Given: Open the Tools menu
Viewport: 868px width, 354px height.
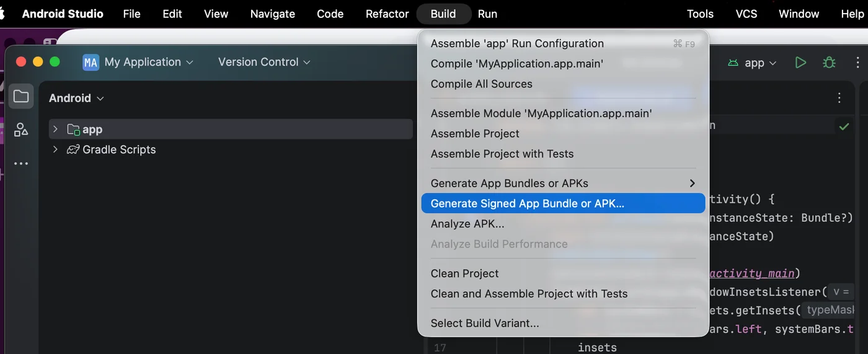Looking at the screenshot, I should tap(700, 14).
